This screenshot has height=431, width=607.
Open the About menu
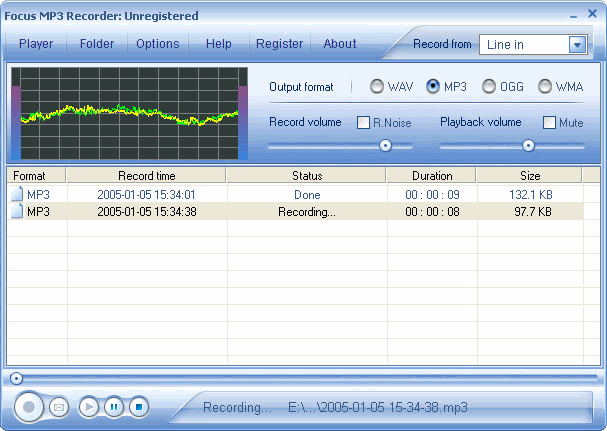(340, 44)
